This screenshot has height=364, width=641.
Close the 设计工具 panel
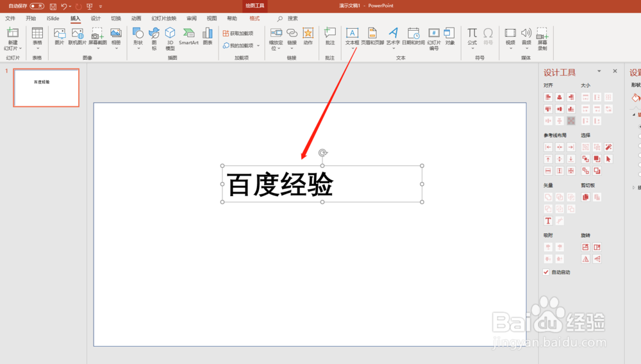coord(615,71)
